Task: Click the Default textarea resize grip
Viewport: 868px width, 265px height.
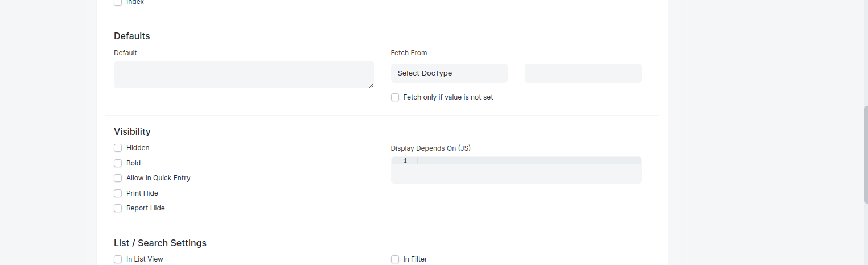Action: click(x=371, y=85)
